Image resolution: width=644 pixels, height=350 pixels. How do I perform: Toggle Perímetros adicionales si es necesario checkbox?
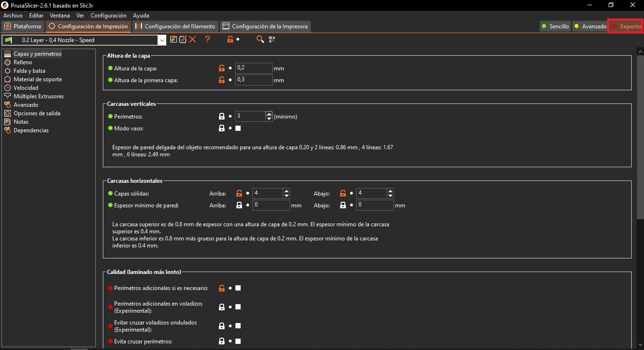(238, 288)
